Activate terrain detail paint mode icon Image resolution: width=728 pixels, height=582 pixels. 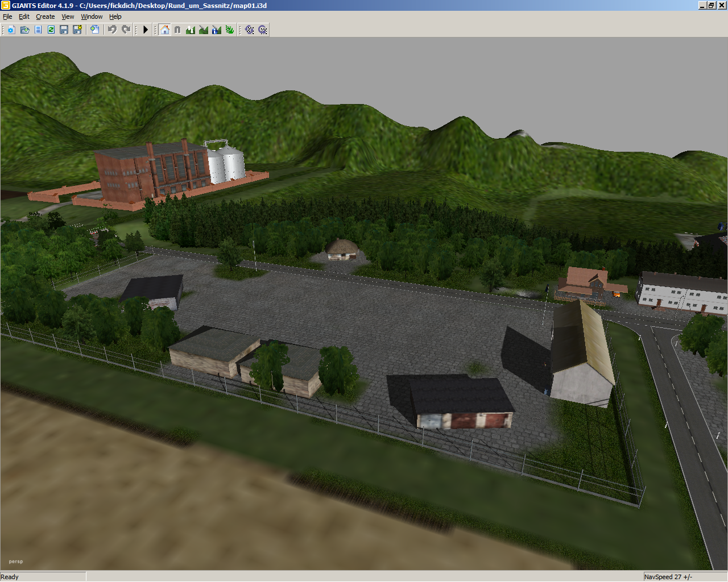click(x=204, y=30)
